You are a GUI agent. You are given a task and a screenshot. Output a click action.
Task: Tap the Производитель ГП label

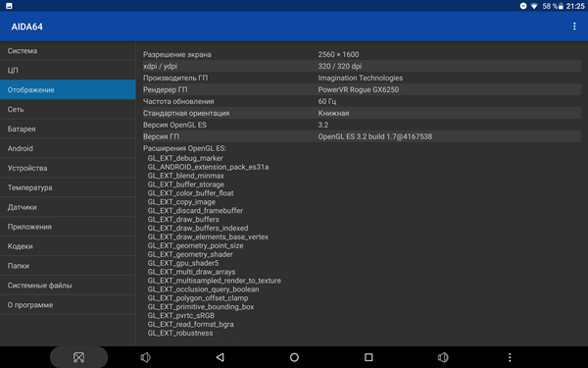coord(175,78)
